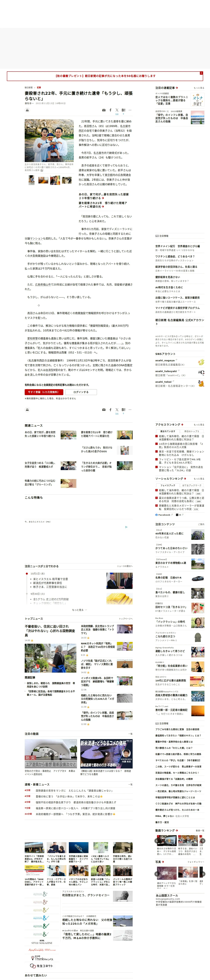Viewport: 210px width, 980px height.
Task: Enlarge the main family photo
Action: point(49,141)
